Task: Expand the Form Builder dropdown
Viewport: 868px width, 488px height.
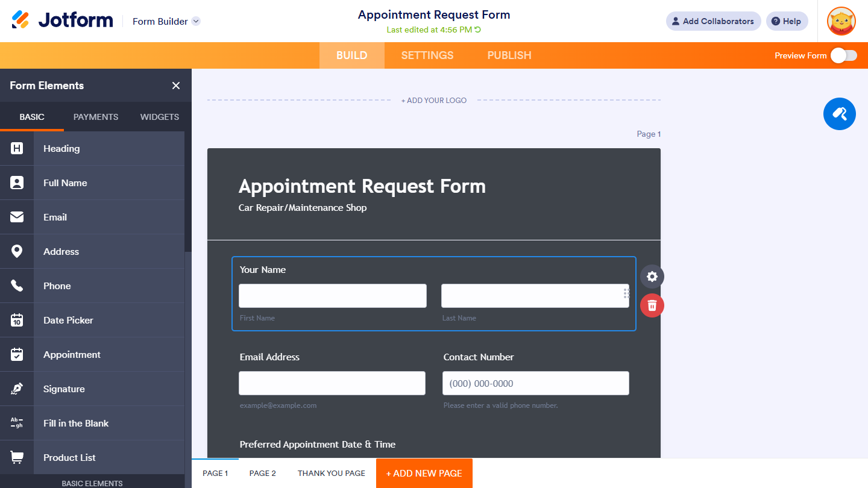Action: click(196, 21)
